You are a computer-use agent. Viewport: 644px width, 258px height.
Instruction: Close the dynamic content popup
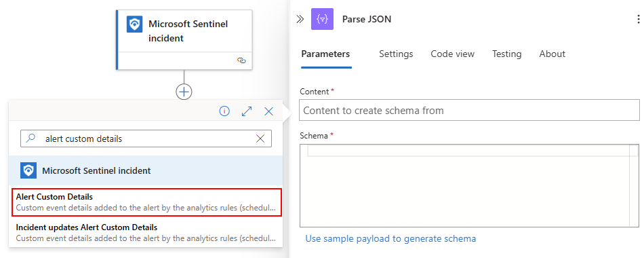click(x=269, y=111)
